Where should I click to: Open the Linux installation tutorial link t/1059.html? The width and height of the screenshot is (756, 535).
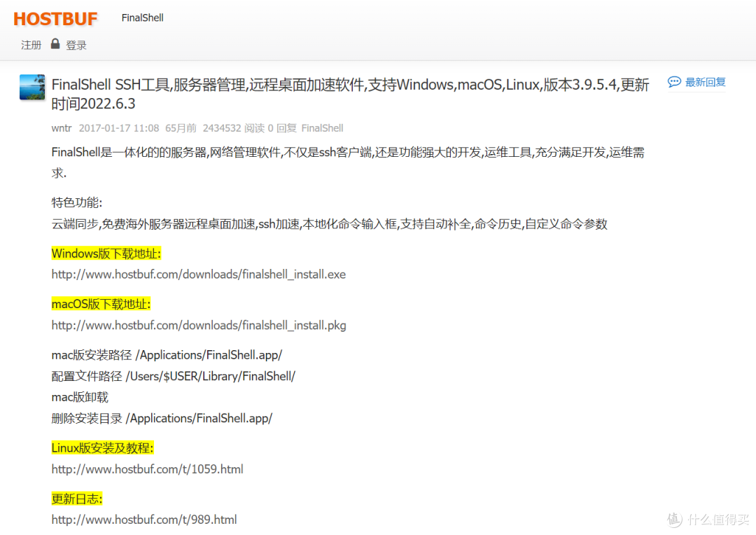[x=147, y=468]
